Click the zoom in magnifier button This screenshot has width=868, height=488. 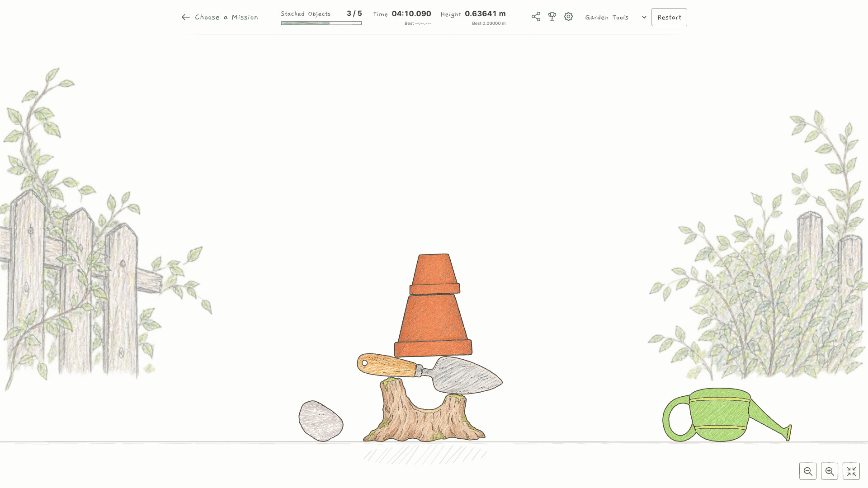click(x=830, y=471)
